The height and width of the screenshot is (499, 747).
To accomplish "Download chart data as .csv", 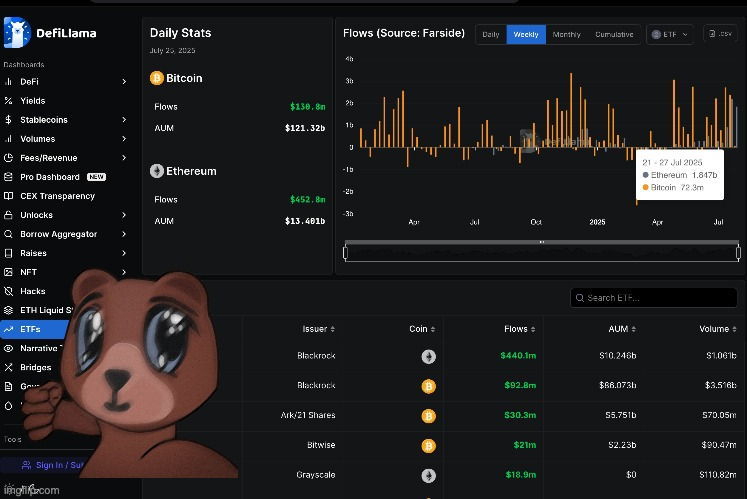I will 720,34.
